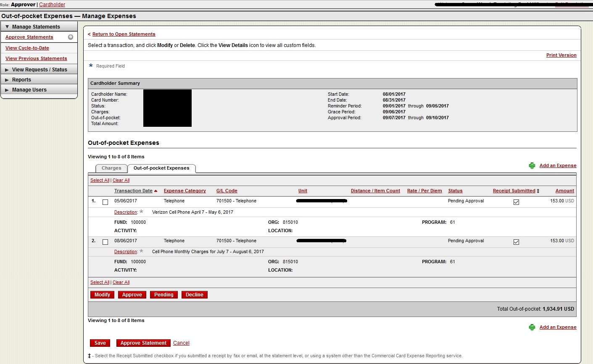
Task: Open the Print Version link
Action: point(561,55)
